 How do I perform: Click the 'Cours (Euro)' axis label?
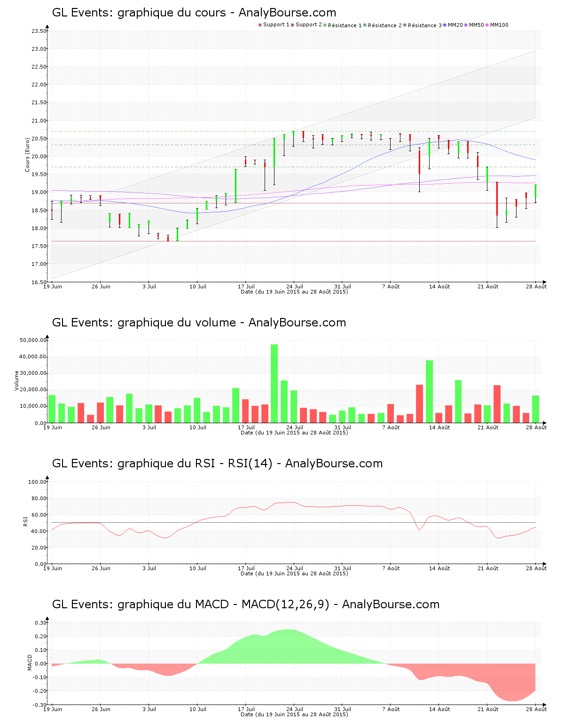(x=27, y=155)
